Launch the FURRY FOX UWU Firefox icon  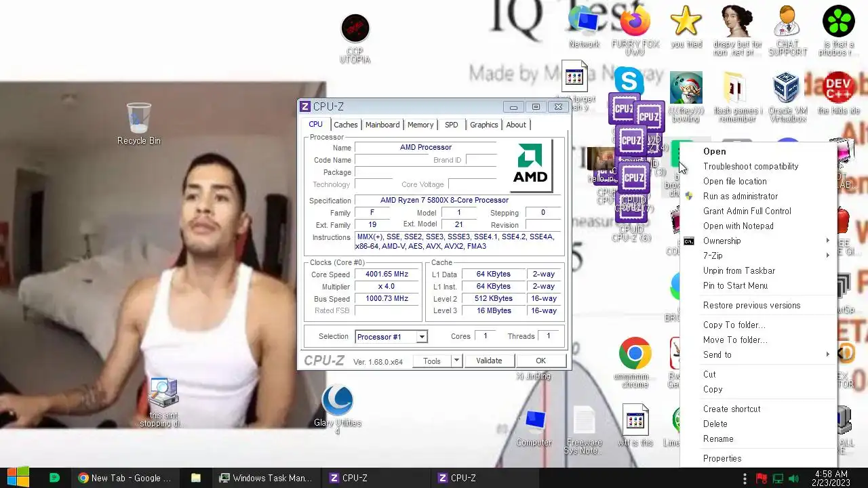coord(635,30)
